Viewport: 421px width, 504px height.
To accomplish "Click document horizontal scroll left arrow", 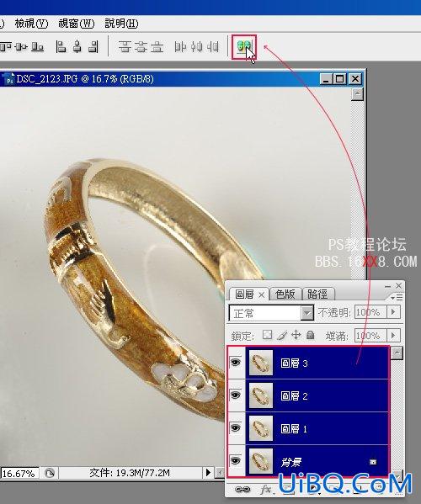I will pyautogui.click(x=220, y=473).
